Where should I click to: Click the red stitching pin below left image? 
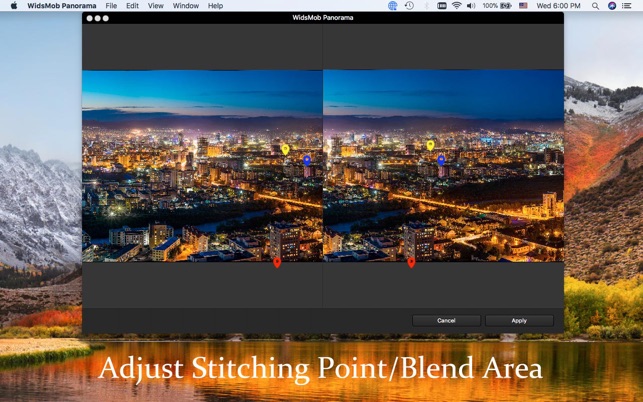(277, 263)
